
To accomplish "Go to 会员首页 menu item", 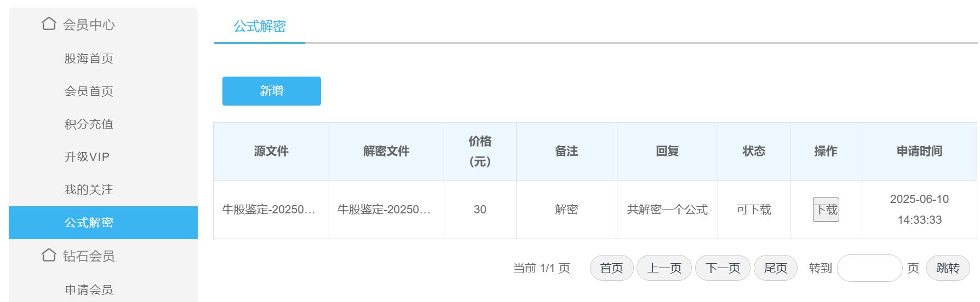I will pos(89,91).
